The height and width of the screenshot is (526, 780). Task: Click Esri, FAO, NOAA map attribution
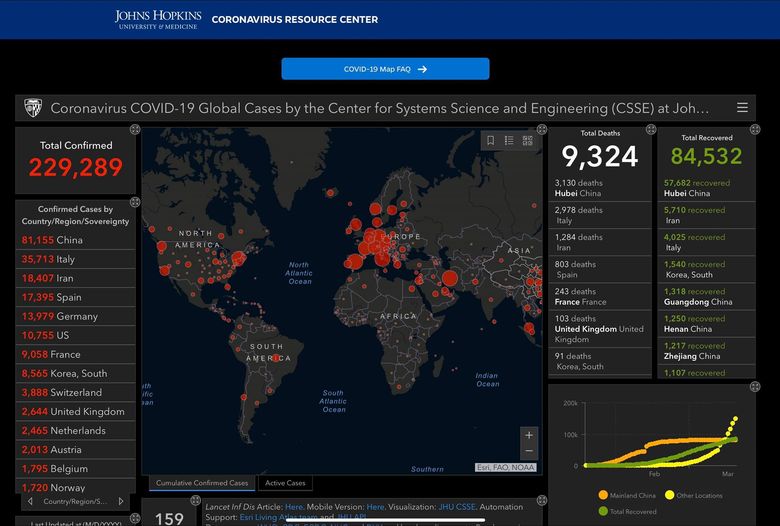505,467
